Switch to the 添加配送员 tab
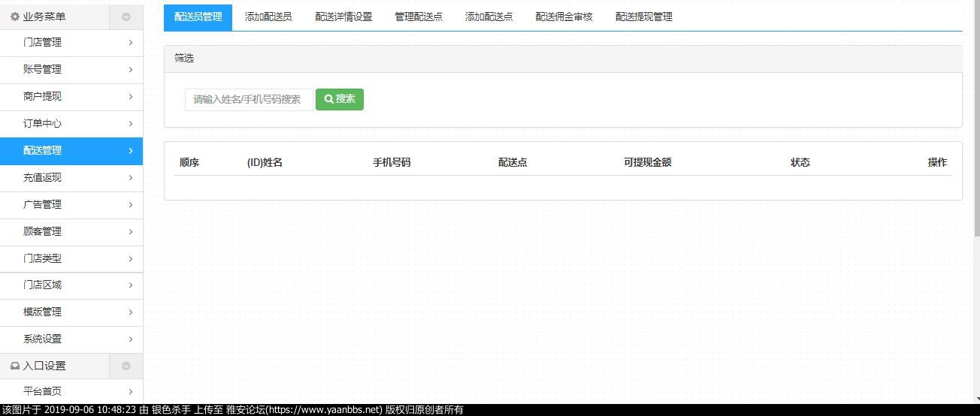 coord(268,17)
